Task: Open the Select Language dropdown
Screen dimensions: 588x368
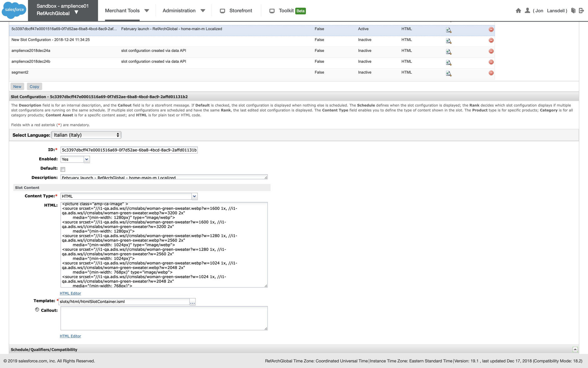Action: (86, 135)
